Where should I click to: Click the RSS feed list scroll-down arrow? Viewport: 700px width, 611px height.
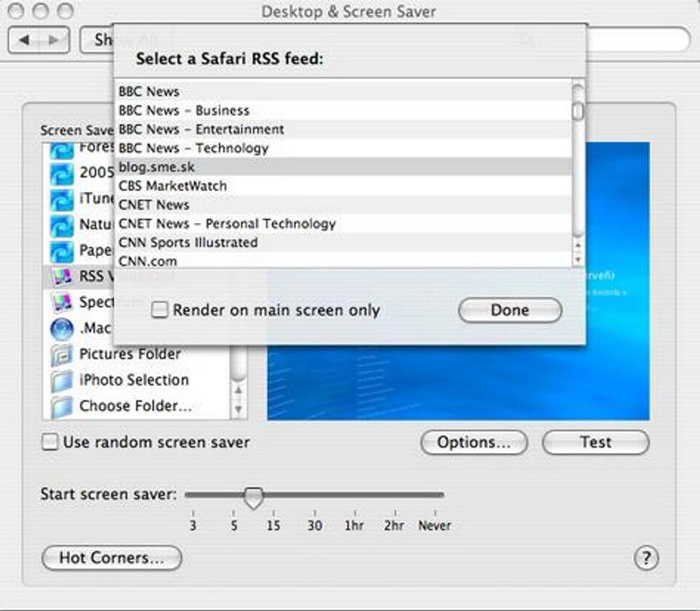tap(578, 259)
